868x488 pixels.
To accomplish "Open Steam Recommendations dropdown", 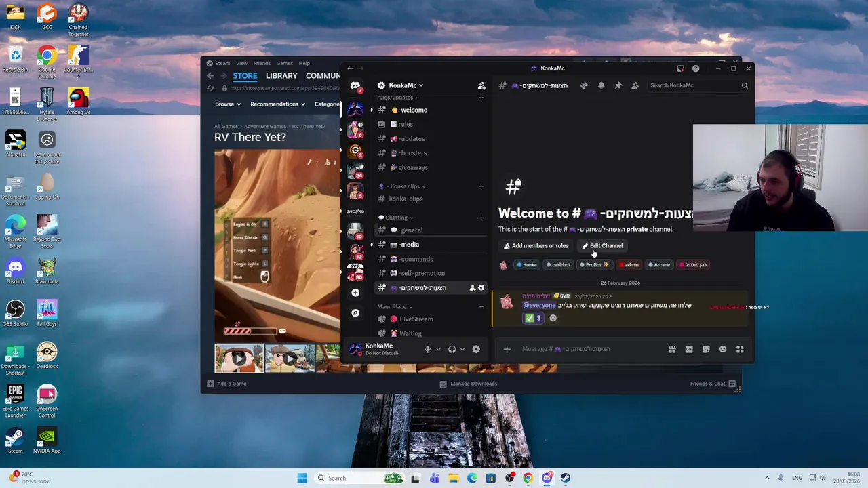I will 277,104.
